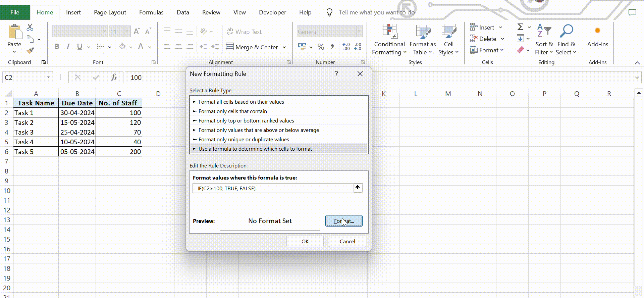Image resolution: width=644 pixels, height=298 pixels.
Task: Open Sort & Filter menu
Action: (544, 40)
